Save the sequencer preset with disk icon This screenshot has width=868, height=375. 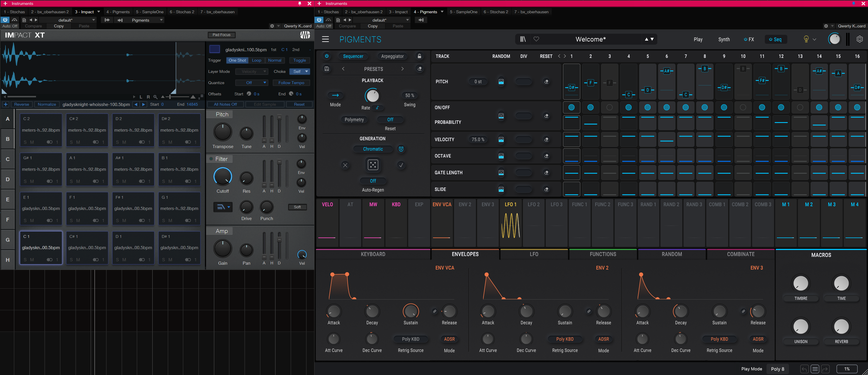[327, 69]
